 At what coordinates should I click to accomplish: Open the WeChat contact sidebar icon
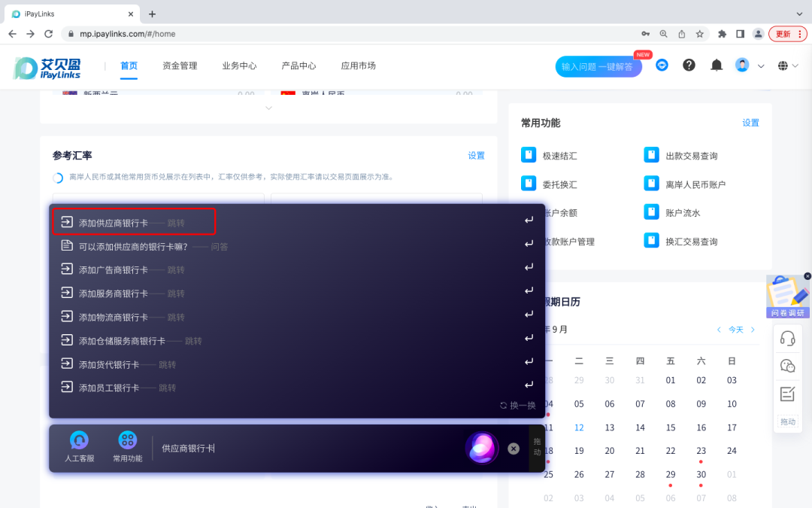pyautogui.click(x=788, y=366)
